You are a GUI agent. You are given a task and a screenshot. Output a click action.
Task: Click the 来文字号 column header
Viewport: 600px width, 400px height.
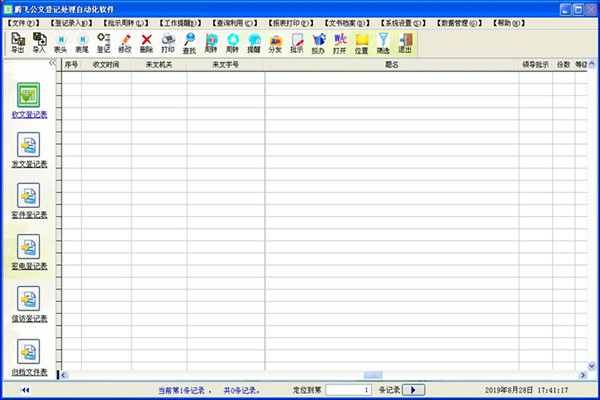[225, 65]
